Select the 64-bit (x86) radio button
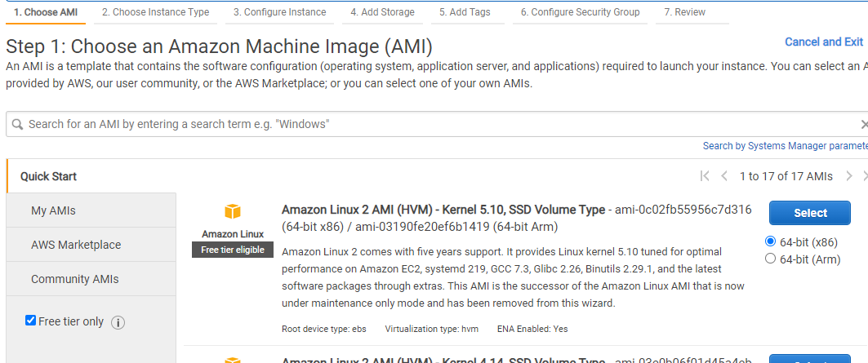Viewport: 868px width, 363px height. click(770, 241)
